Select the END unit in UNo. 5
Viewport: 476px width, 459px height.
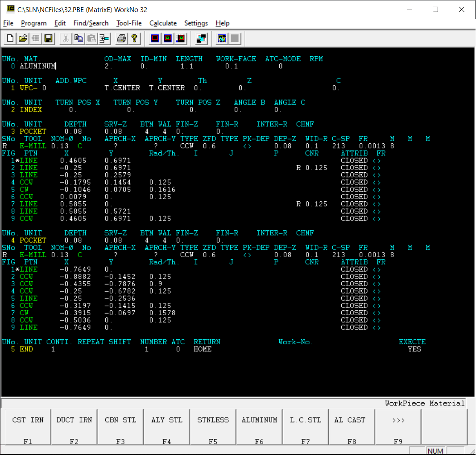[x=26, y=349]
